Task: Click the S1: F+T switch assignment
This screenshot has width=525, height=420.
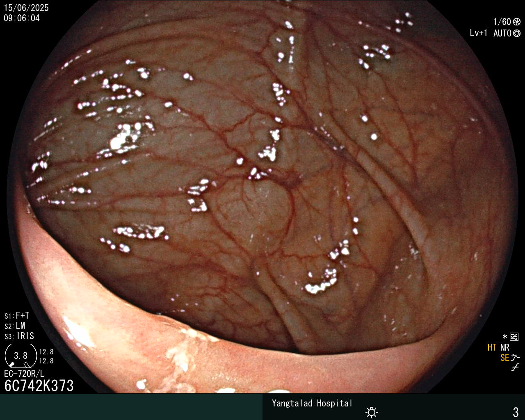Action: [17, 316]
